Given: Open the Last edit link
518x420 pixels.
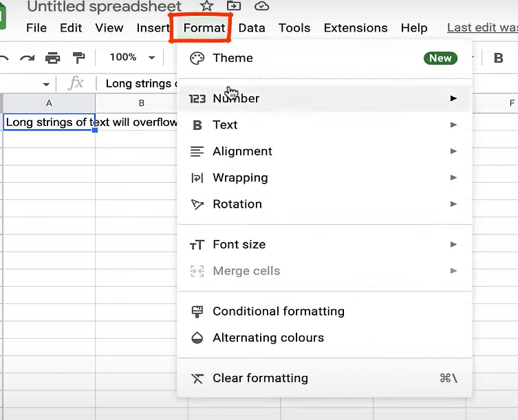Looking at the screenshot, I should point(482,28).
